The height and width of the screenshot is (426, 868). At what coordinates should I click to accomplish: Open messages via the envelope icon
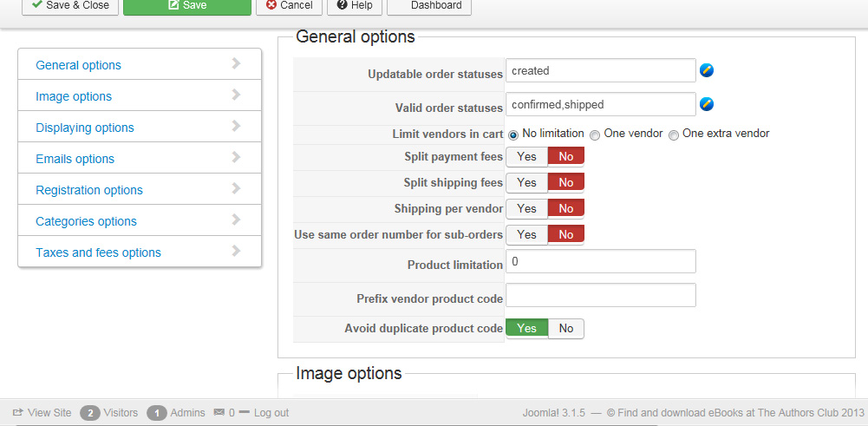[x=219, y=413]
